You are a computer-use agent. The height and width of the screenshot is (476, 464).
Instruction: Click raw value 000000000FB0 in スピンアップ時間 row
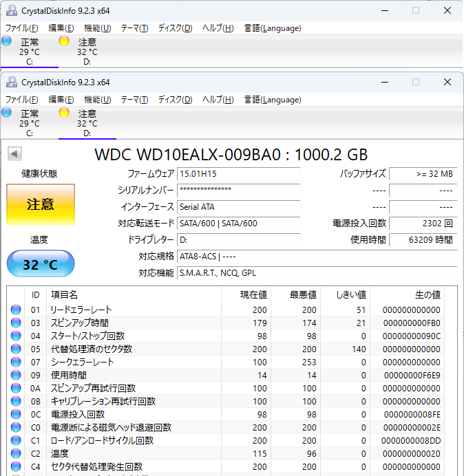click(412, 323)
